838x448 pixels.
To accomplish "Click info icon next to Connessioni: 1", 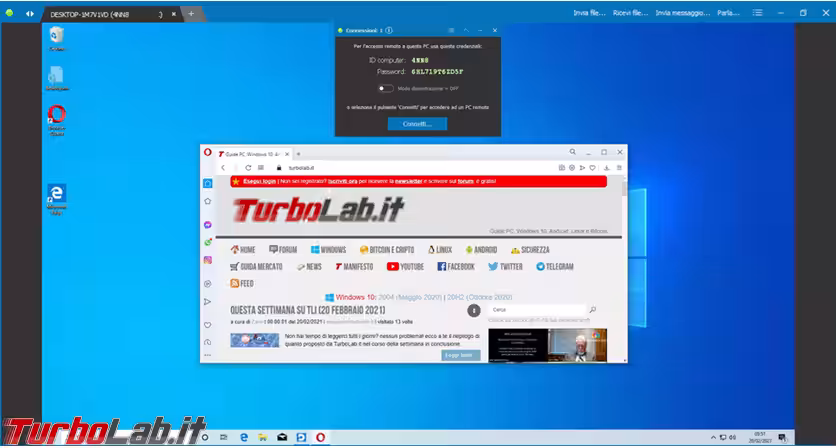I will (x=389, y=30).
